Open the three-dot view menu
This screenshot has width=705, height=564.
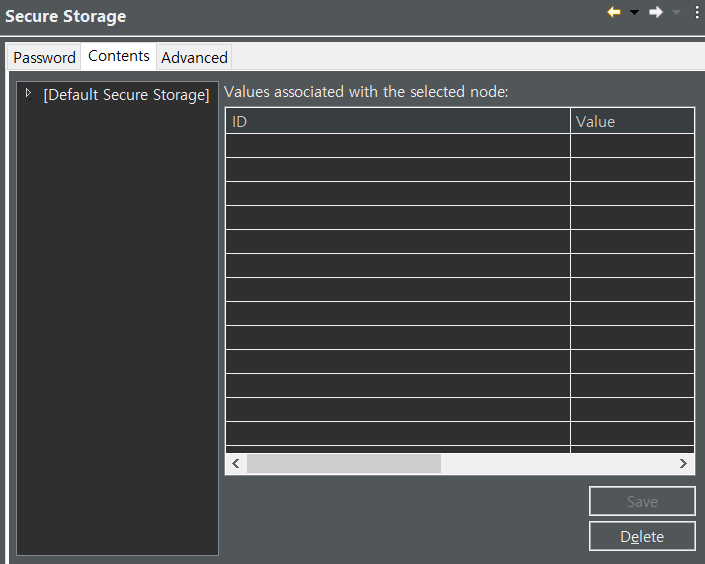point(697,12)
